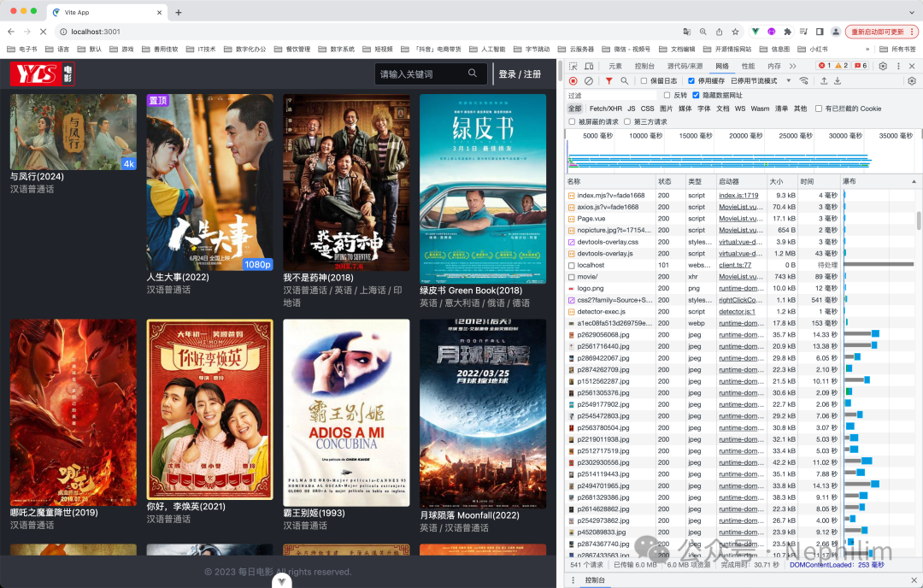This screenshot has width=923, height=588.
Task: Open the 所有书签 folder
Action: coord(898,49)
